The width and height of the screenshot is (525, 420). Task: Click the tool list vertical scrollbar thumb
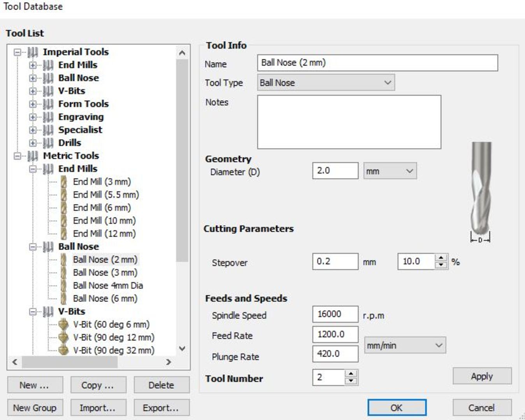click(x=182, y=159)
